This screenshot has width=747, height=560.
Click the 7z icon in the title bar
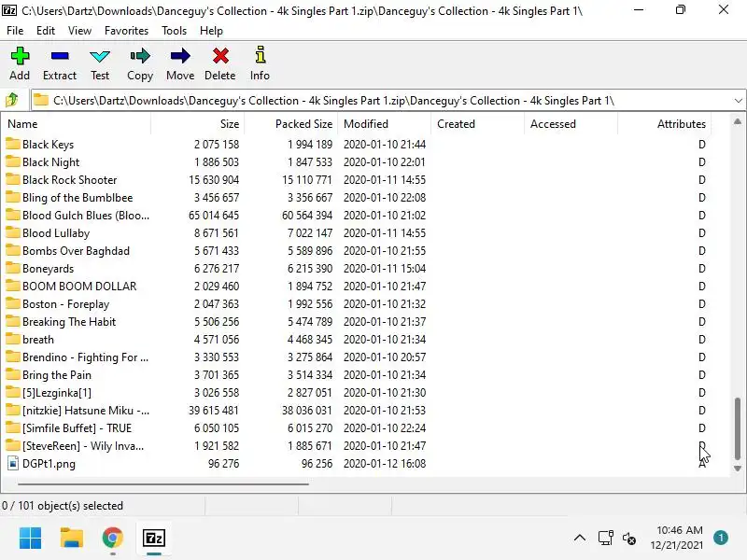pos(9,10)
